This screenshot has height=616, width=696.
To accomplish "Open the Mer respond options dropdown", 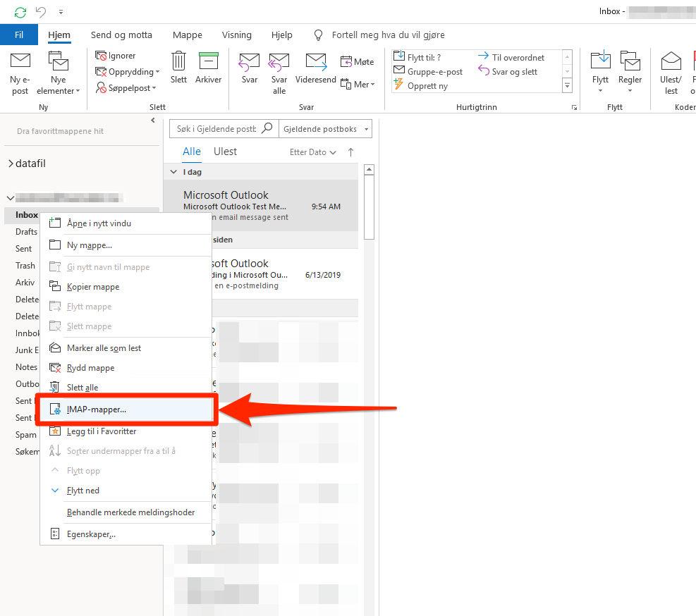I will coord(358,84).
